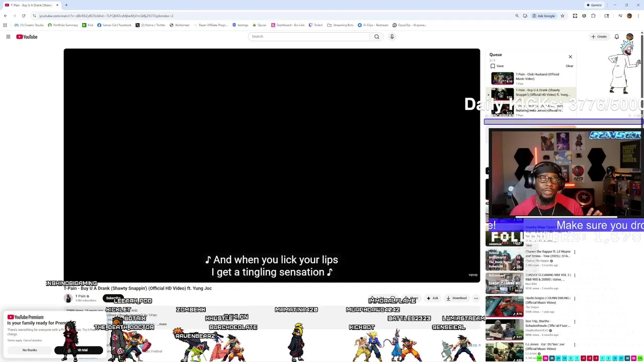This screenshot has width=644, height=362.
Task: Open menu for Sunday Cleaning Mix video
Action: (x=575, y=275)
